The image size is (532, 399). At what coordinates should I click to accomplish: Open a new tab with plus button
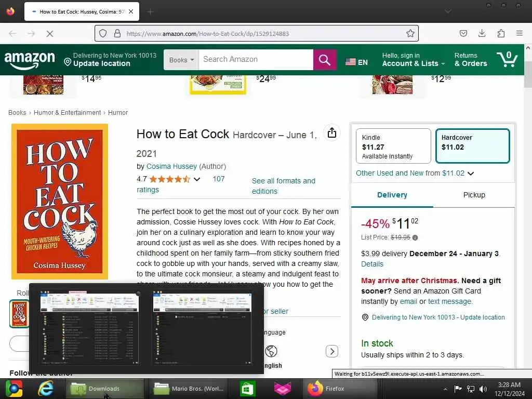[x=150, y=12]
